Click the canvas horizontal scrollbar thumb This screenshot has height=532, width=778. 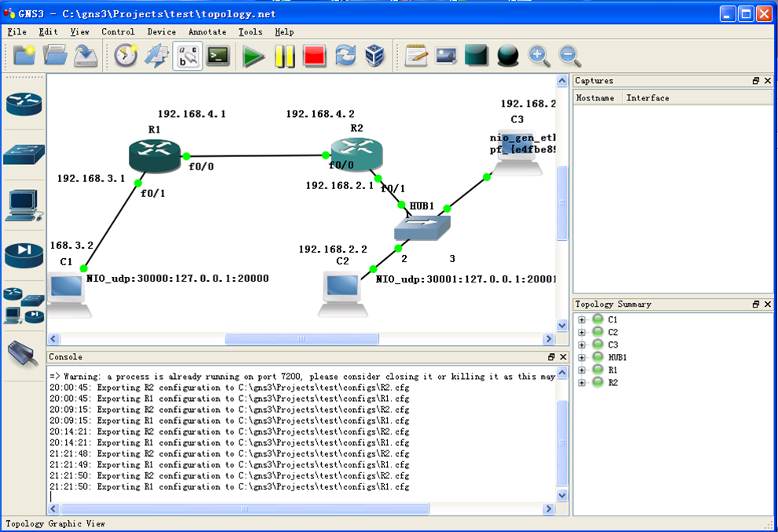click(301, 339)
